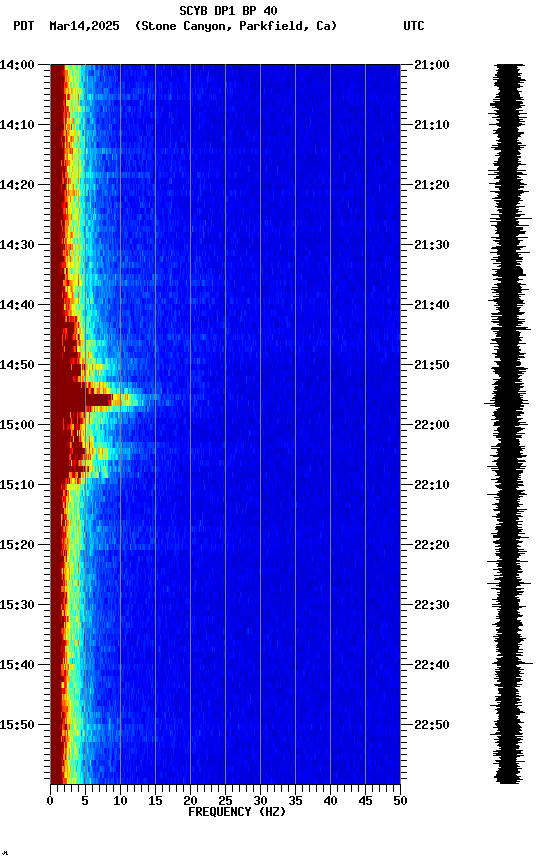Click the '10' frequency axis label
Viewport: 552px width, 864px height.
[120, 801]
